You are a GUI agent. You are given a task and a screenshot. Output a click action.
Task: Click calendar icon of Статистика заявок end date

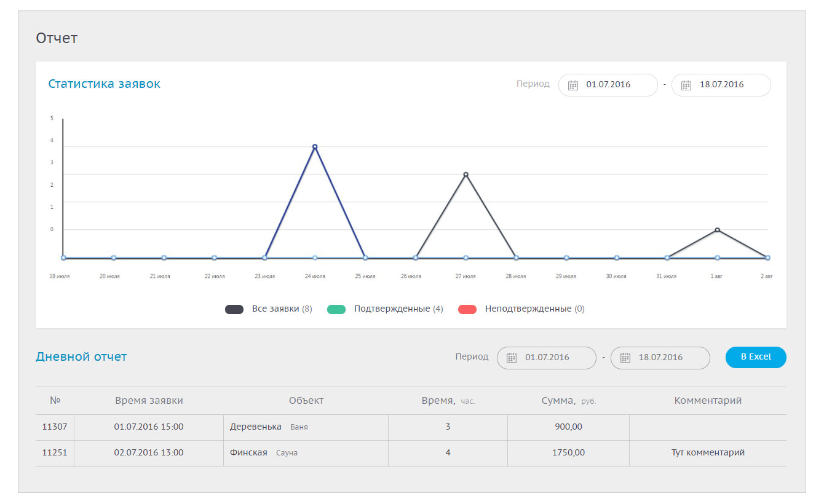pos(686,85)
